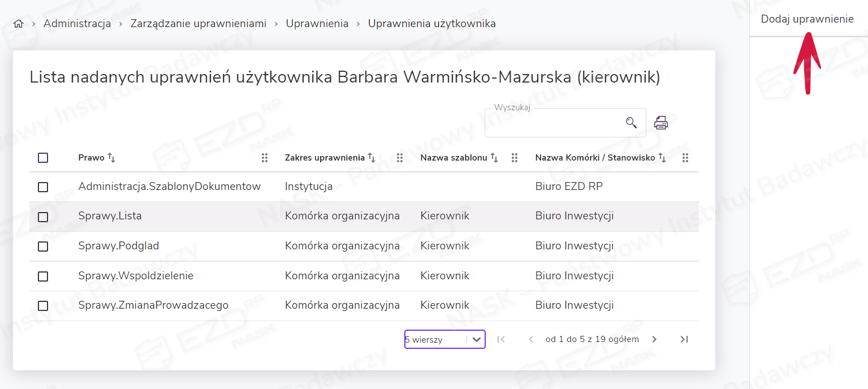The image size is (868, 389).
Task: Sort by Zakres uprawnienia column
Action: (x=372, y=158)
